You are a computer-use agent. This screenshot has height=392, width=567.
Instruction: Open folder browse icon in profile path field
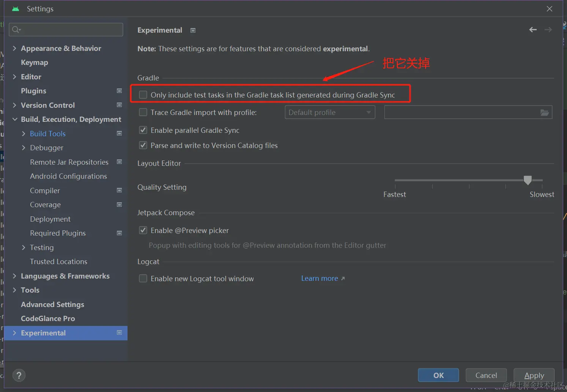coord(545,112)
